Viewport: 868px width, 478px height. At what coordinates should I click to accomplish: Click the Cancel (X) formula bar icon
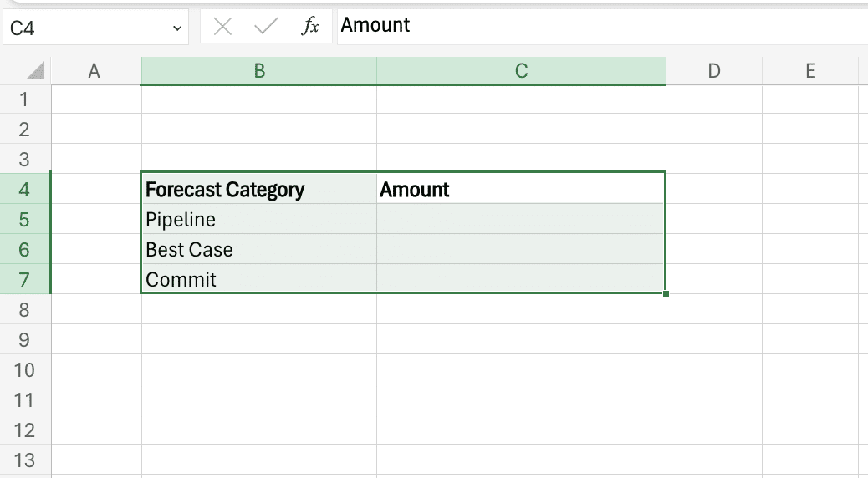(x=222, y=27)
